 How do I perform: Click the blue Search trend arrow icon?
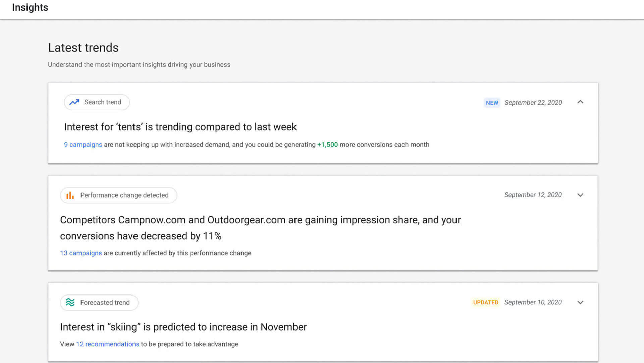coord(74,102)
